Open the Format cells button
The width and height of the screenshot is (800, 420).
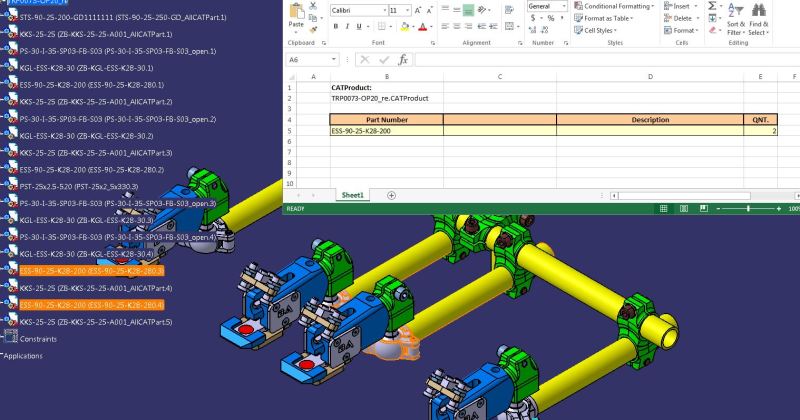[681, 31]
